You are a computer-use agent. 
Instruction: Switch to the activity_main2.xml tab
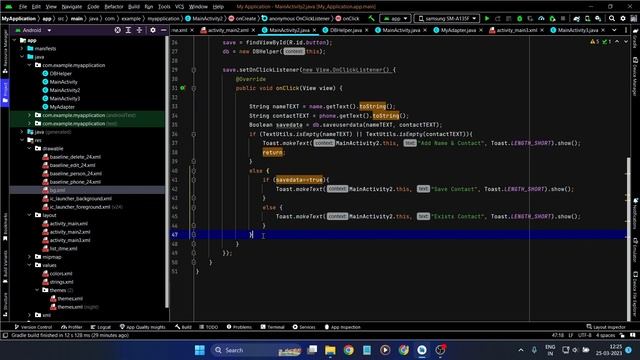[228, 30]
